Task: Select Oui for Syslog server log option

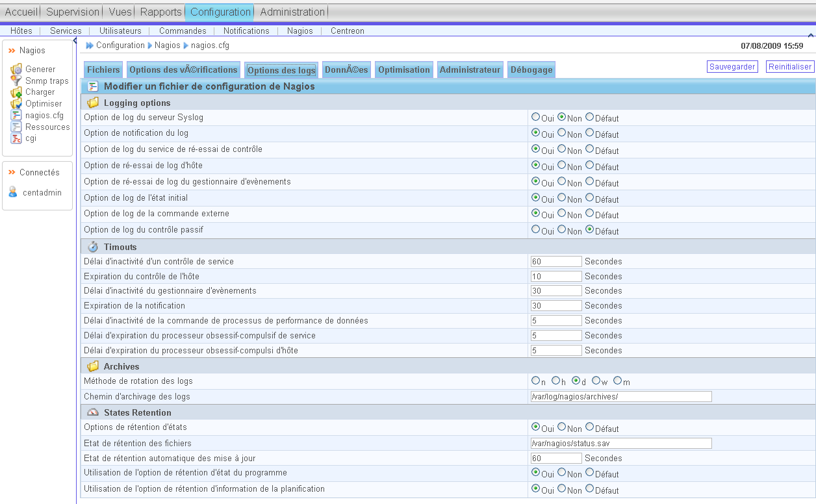Action: coord(536,118)
